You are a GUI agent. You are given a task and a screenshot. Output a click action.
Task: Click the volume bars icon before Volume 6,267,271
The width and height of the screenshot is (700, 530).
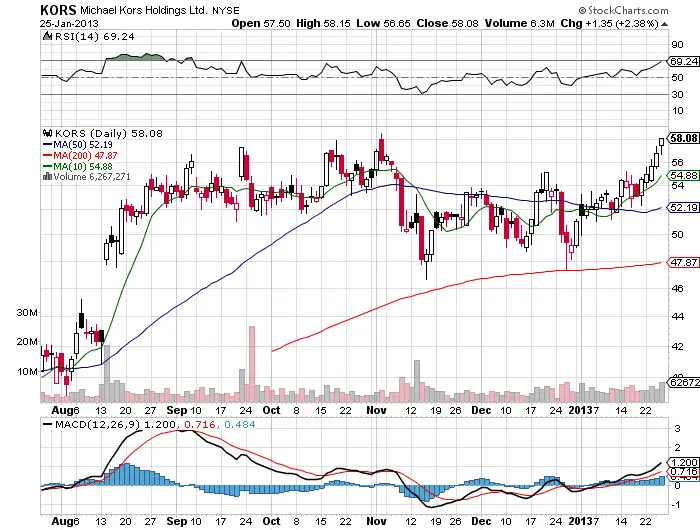47,177
